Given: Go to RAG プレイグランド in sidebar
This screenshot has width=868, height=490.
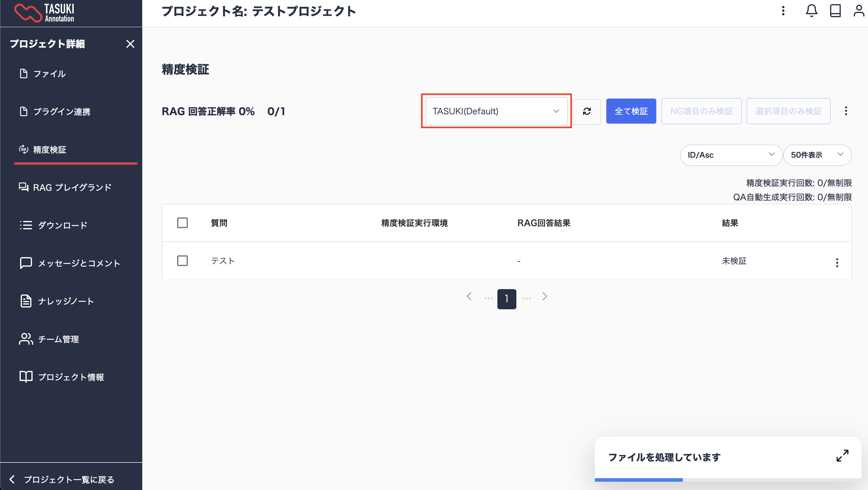Looking at the screenshot, I should [x=71, y=187].
